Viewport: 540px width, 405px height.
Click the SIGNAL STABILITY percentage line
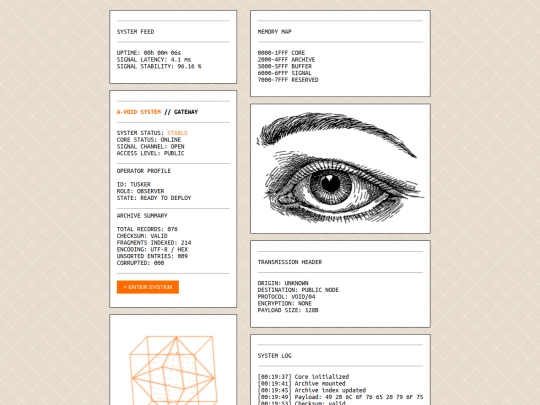(x=159, y=66)
